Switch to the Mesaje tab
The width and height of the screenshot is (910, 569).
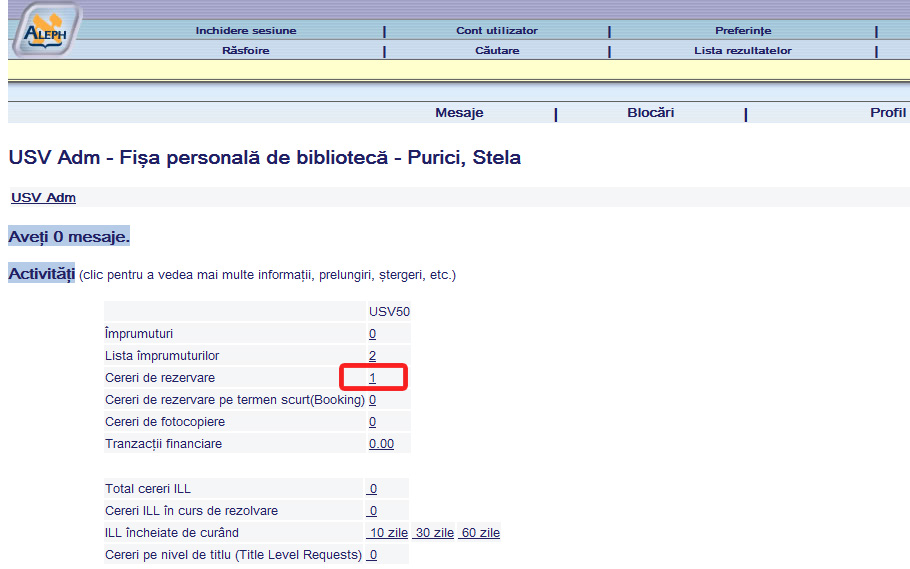pyautogui.click(x=459, y=113)
